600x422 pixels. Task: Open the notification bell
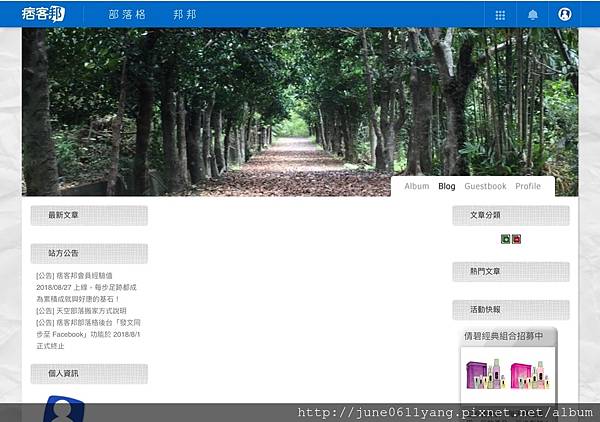(x=533, y=15)
